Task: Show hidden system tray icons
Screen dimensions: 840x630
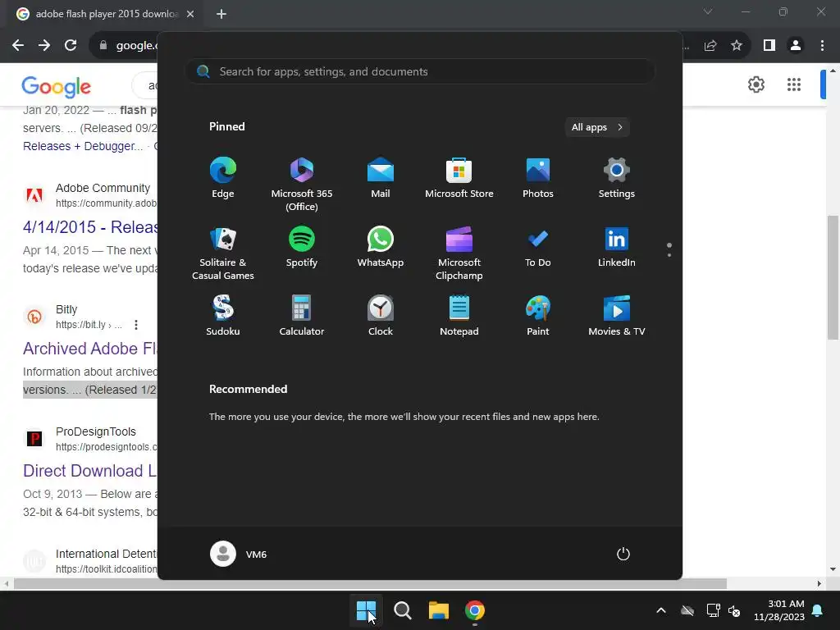Action: [661, 610]
